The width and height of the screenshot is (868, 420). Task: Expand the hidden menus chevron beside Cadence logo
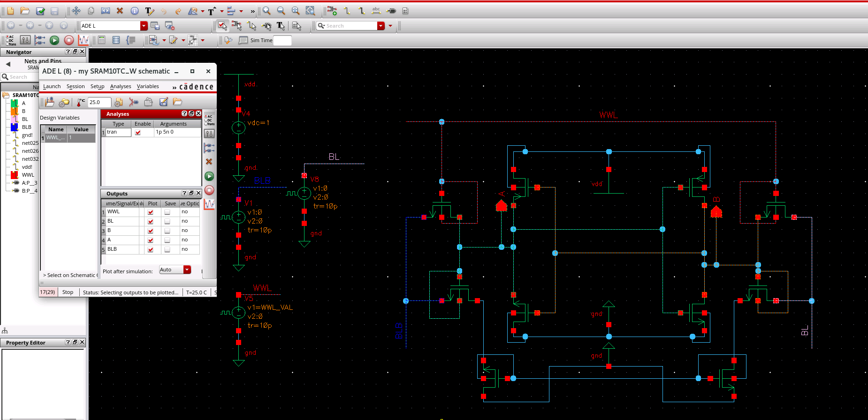click(x=174, y=87)
